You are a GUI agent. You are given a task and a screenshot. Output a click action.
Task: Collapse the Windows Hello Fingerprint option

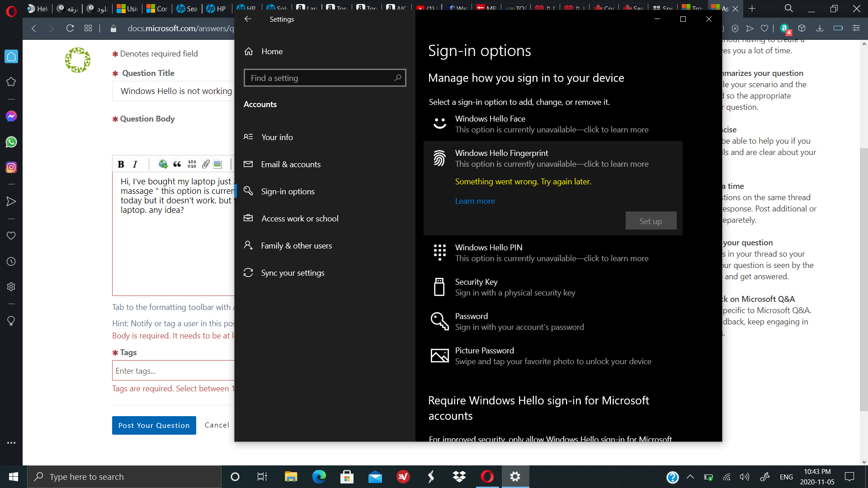coord(553,158)
